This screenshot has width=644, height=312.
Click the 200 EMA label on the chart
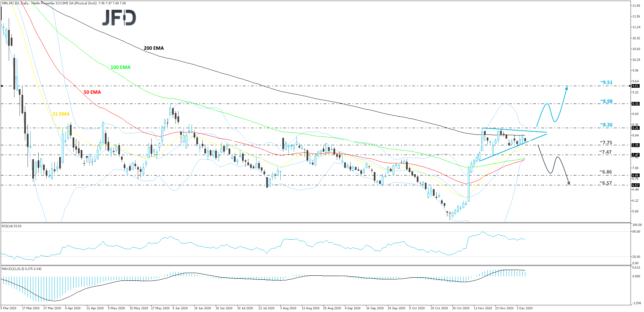pyautogui.click(x=153, y=48)
